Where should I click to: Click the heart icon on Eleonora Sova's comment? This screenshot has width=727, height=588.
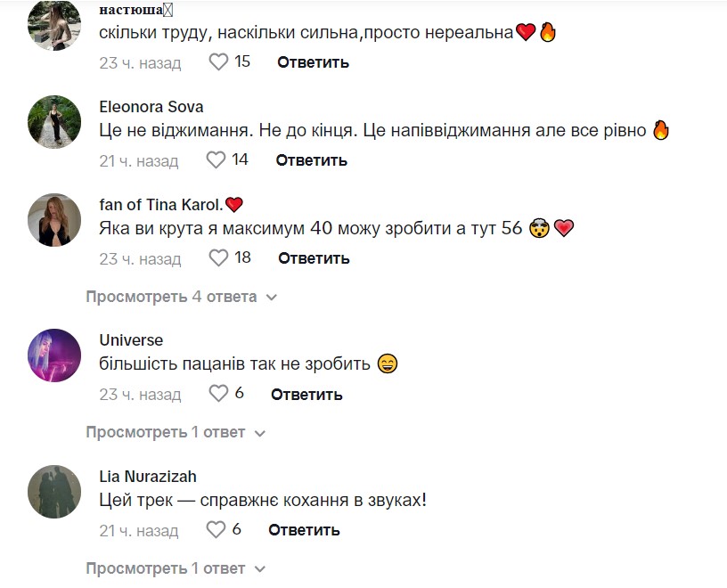(216, 161)
